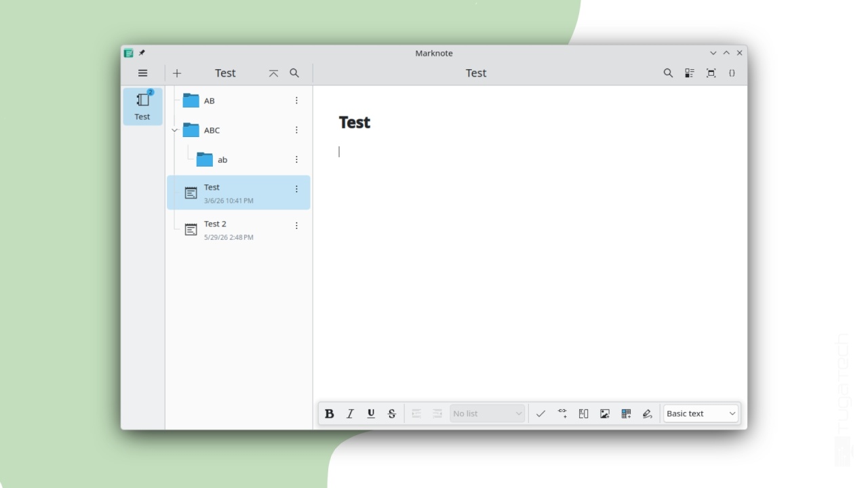Viewport: 868px width, 488px height.
Task: Insert a link with link icon
Action: click(x=562, y=413)
